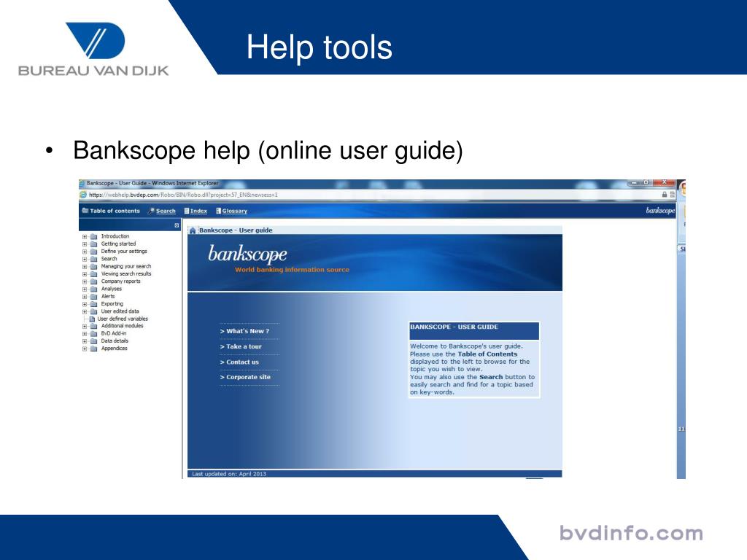Select User edited data topic
The height and width of the screenshot is (560, 747).
pyautogui.click(x=120, y=311)
